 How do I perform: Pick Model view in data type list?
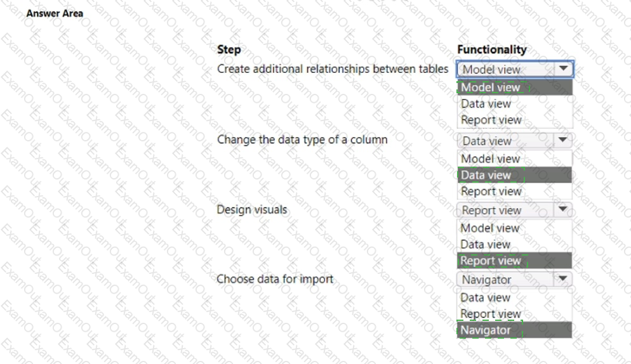coord(514,159)
